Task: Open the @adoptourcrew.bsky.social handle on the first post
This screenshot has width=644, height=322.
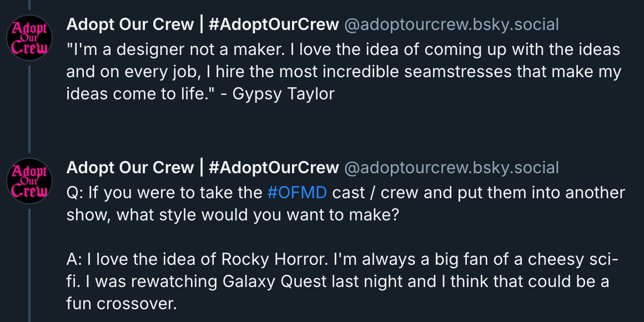Action: (x=451, y=24)
